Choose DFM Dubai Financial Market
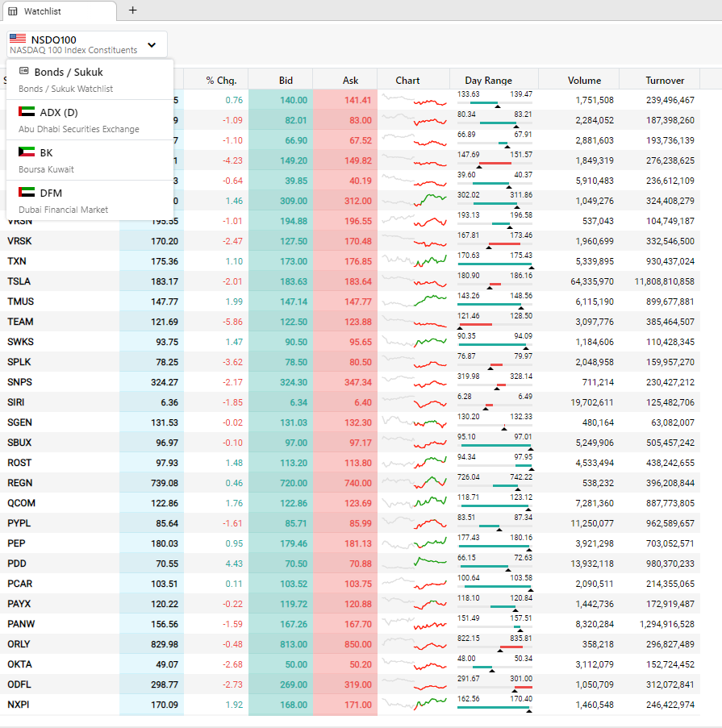 point(90,201)
